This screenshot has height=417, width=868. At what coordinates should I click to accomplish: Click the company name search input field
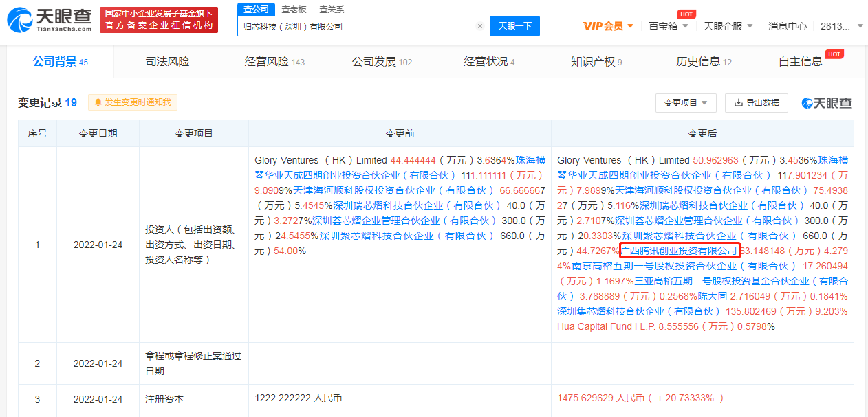click(x=356, y=26)
